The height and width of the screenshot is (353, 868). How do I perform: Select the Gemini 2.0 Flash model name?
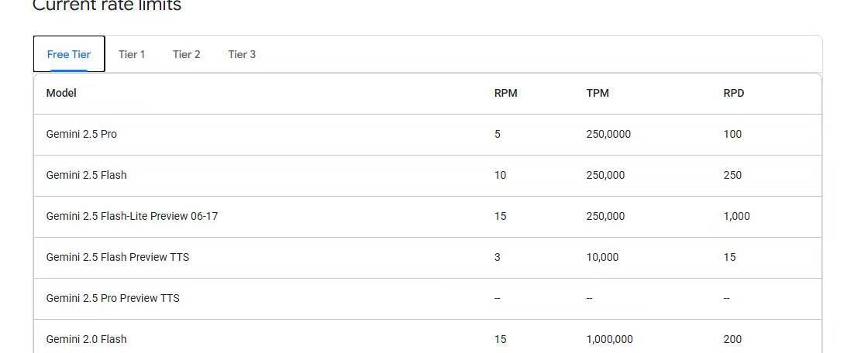[86, 339]
